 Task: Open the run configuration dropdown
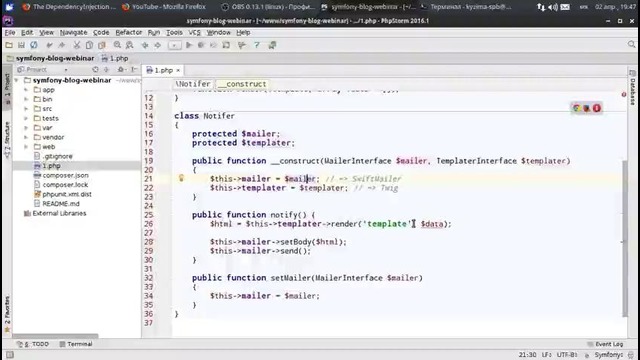pyautogui.click(x=175, y=45)
